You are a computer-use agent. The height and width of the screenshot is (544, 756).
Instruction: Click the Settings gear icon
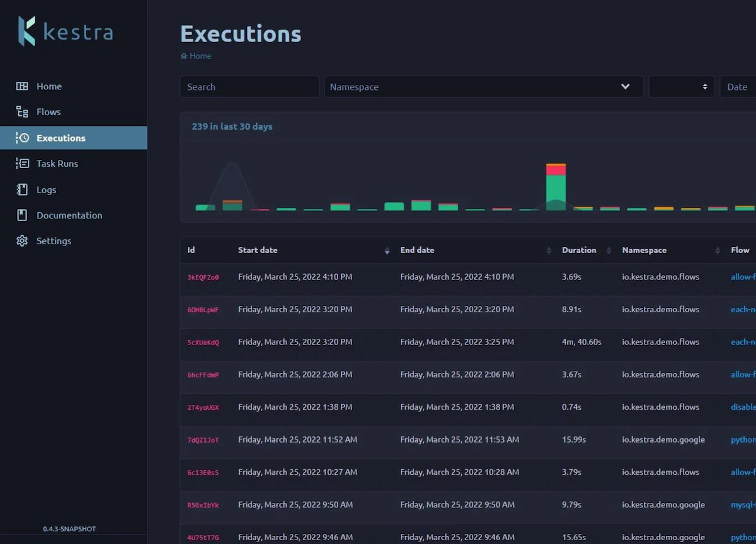tap(22, 241)
